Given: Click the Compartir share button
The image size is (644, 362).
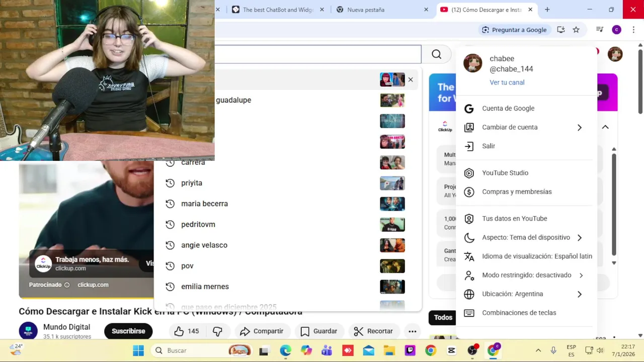Looking at the screenshot, I should [262, 331].
